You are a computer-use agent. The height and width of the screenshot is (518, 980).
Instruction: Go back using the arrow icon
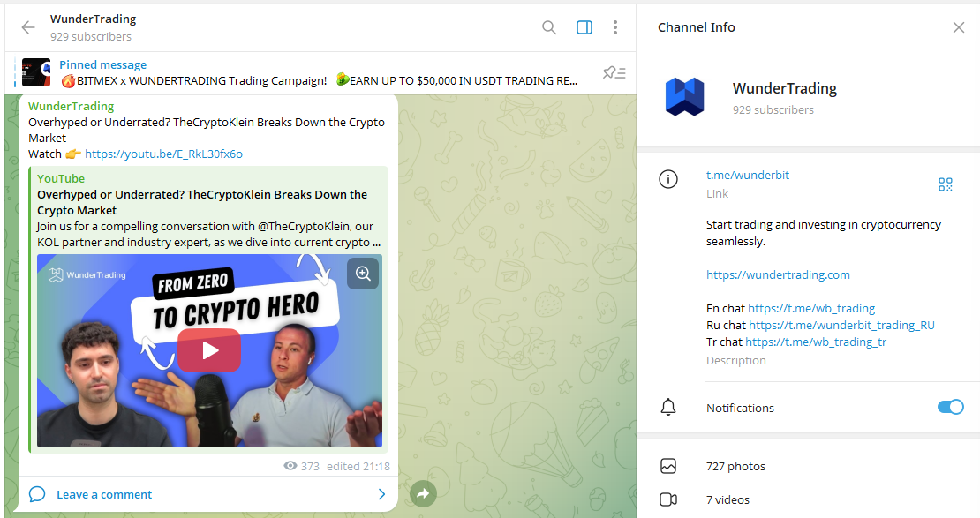coord(28,27)
